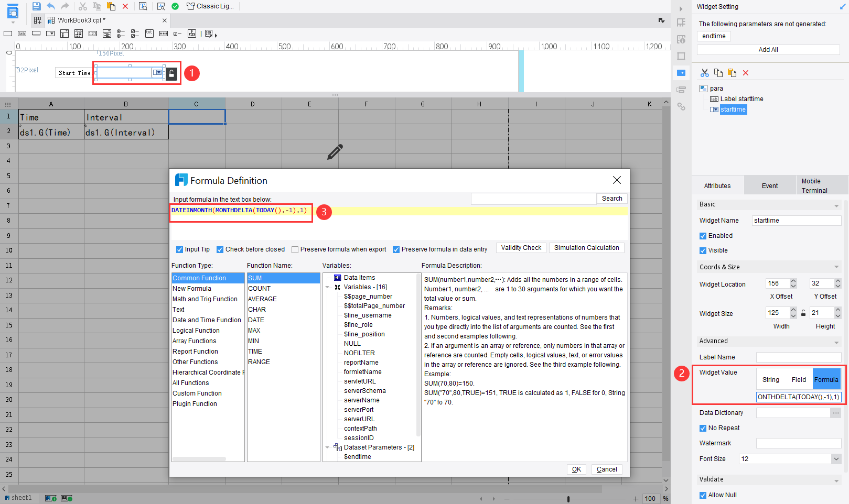
Task: Select the starttime node in the widget tree
Action: click(733, 109)
